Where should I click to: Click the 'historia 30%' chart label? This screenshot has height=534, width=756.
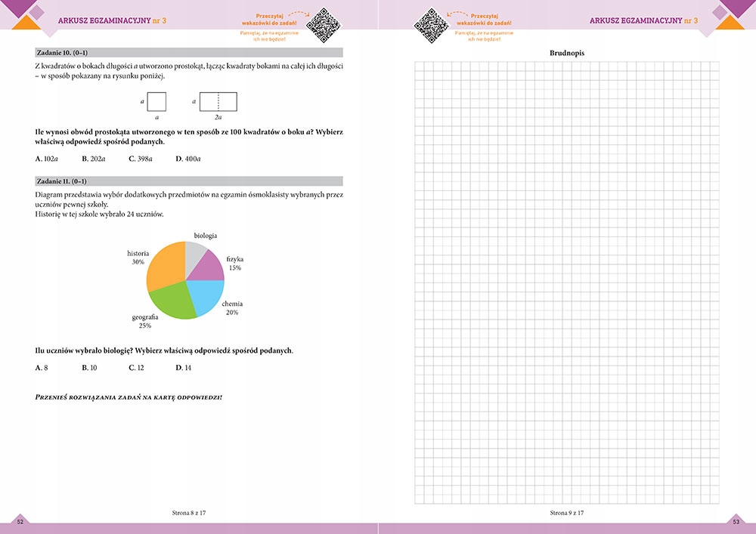tap(138, 258)
